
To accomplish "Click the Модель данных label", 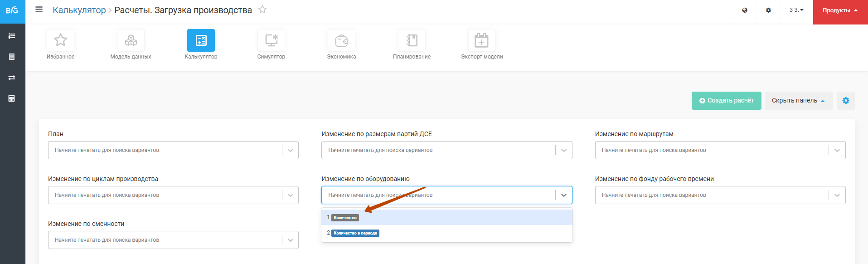I will [131, 57].
